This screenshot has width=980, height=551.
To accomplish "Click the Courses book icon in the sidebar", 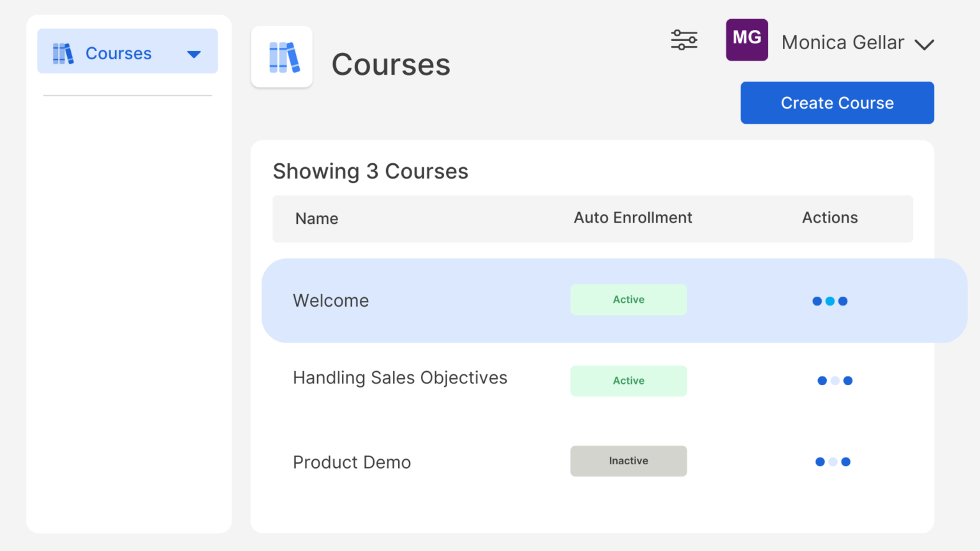I will 63,53.
